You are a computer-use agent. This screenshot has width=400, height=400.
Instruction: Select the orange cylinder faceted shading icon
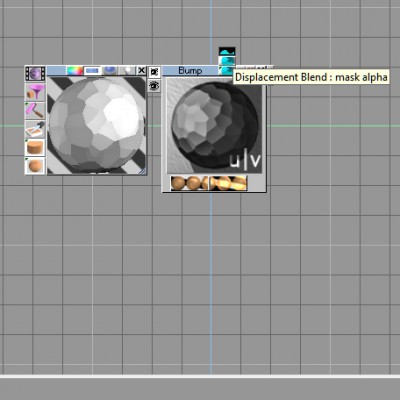35,148
